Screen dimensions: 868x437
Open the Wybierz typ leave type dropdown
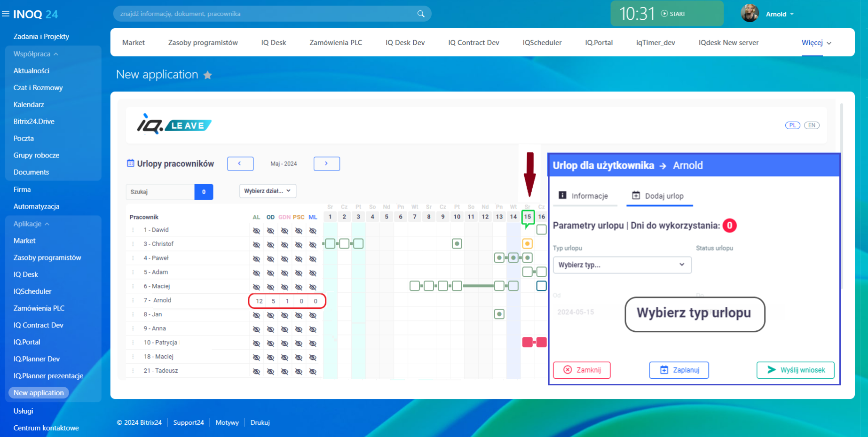[x=622, y=265]
